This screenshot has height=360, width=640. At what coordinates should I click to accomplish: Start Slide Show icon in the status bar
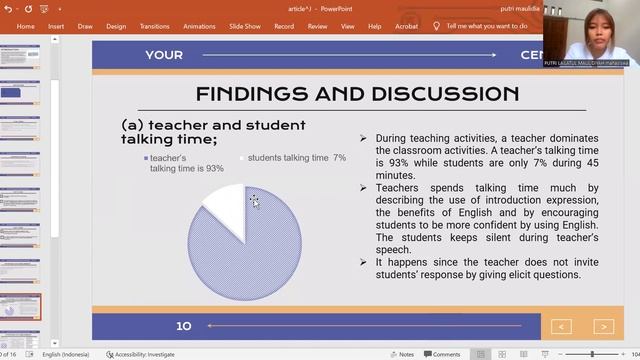545,354
